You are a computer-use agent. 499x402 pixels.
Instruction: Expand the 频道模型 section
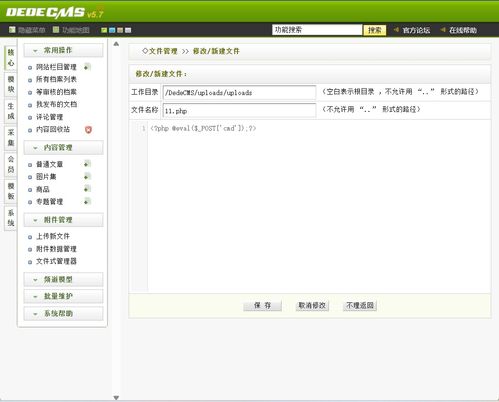[63, 280]
